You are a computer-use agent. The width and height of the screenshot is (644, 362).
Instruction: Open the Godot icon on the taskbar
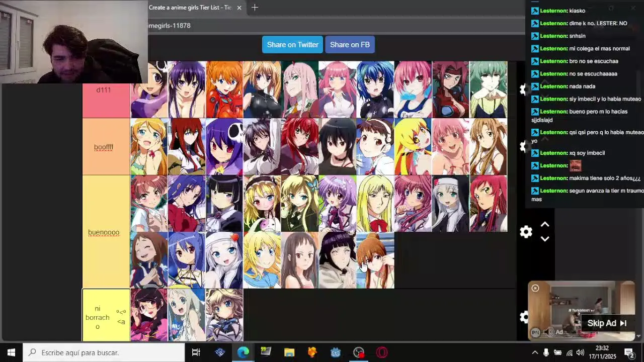336,352
